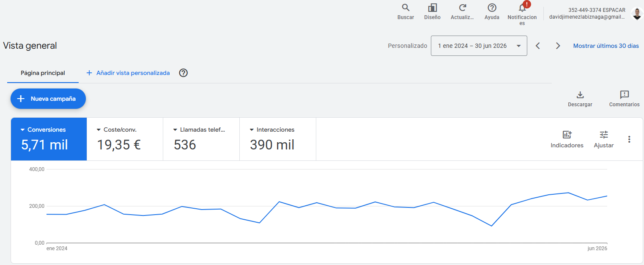Click the help icon beside Añadir vista personalizada
644x265 pixels.
[183, 73]
